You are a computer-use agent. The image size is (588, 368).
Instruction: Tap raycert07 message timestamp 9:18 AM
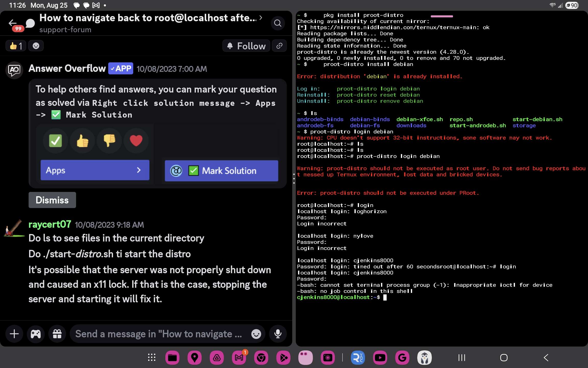point(109,225)
